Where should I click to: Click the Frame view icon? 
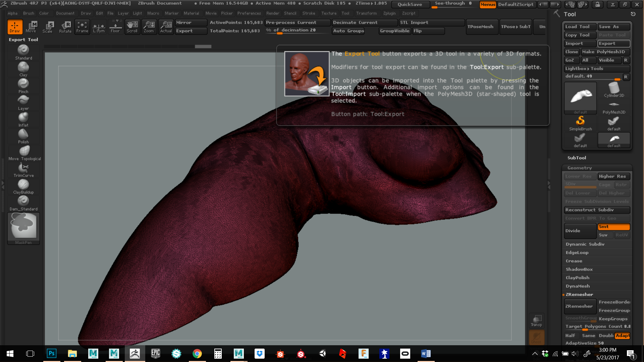82,27
